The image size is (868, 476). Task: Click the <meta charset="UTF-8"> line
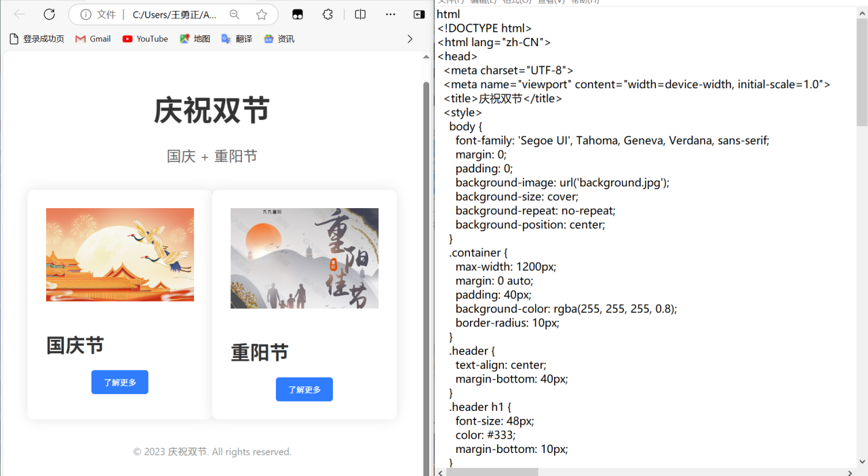[509, 71]
